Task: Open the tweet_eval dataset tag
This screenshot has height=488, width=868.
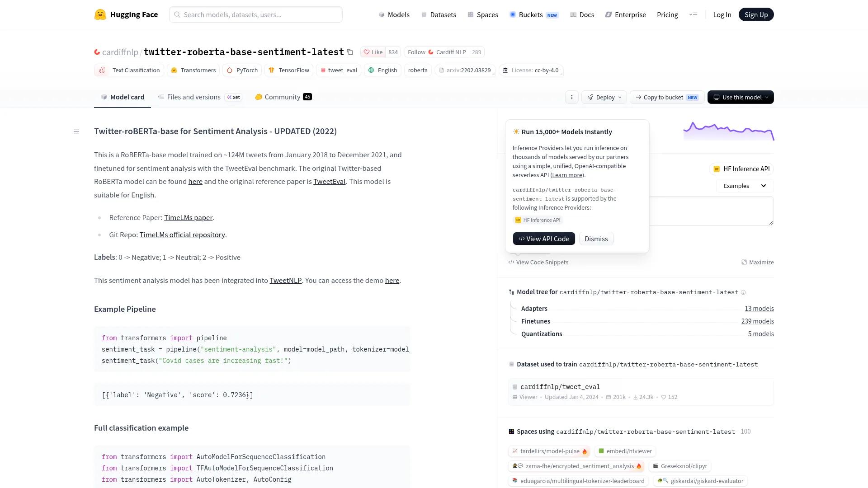Action: pyautogui.click(x=339, y=70)
